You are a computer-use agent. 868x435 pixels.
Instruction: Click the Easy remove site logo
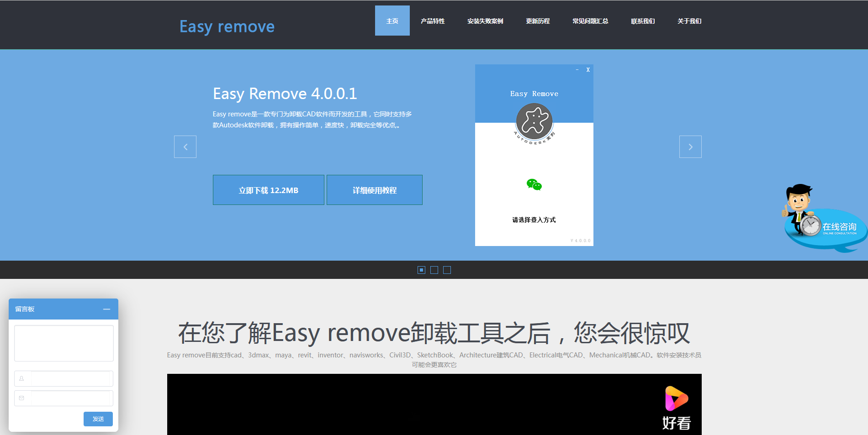tap(227, 26)
